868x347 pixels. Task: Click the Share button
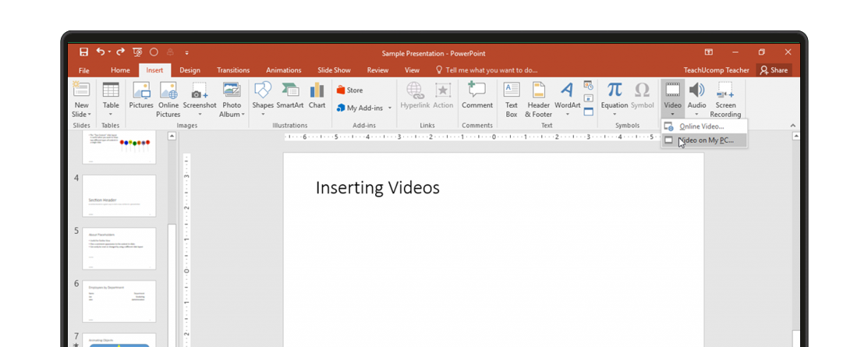point(774,70)
